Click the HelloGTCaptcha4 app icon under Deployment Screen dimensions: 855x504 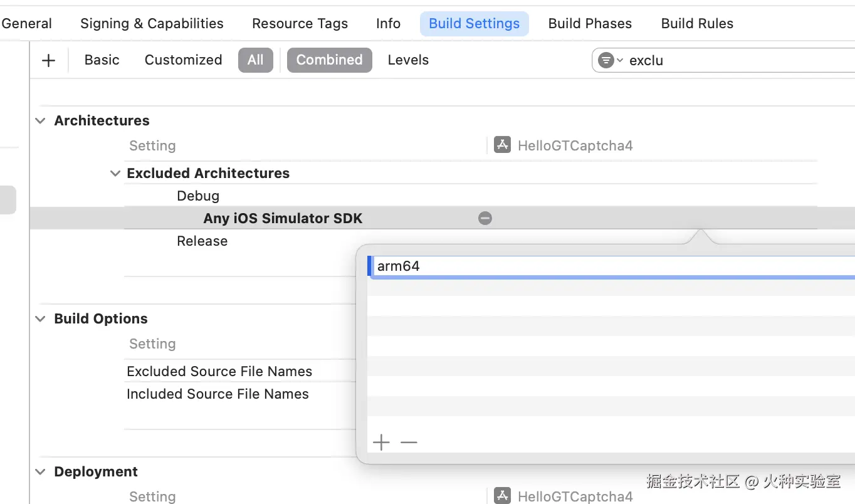[x=502, y=496]
